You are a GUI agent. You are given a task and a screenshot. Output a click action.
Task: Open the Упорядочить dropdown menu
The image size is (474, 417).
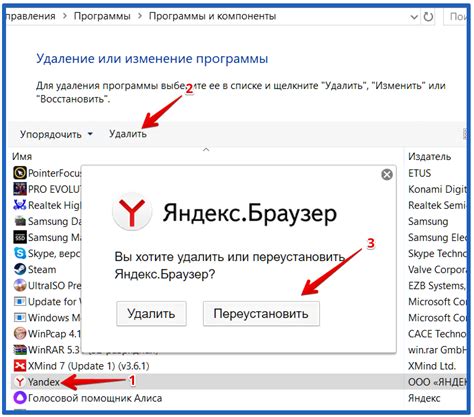point(56,134)
